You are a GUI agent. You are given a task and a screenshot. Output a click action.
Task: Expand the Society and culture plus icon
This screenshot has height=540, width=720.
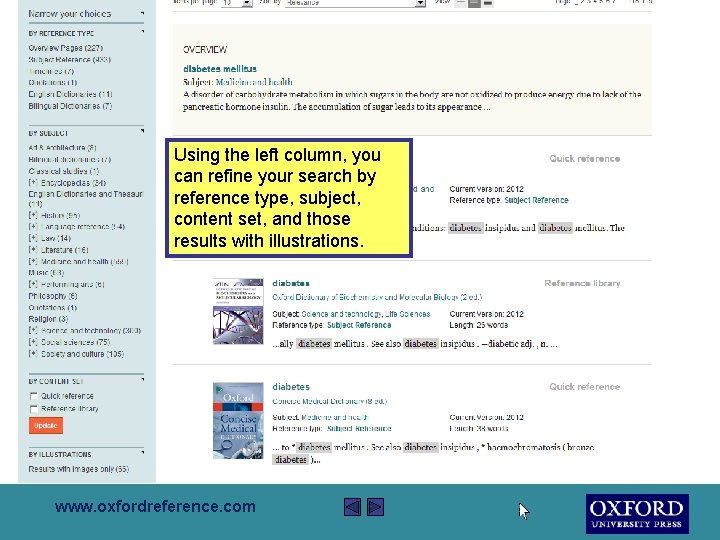pos(33,354)
